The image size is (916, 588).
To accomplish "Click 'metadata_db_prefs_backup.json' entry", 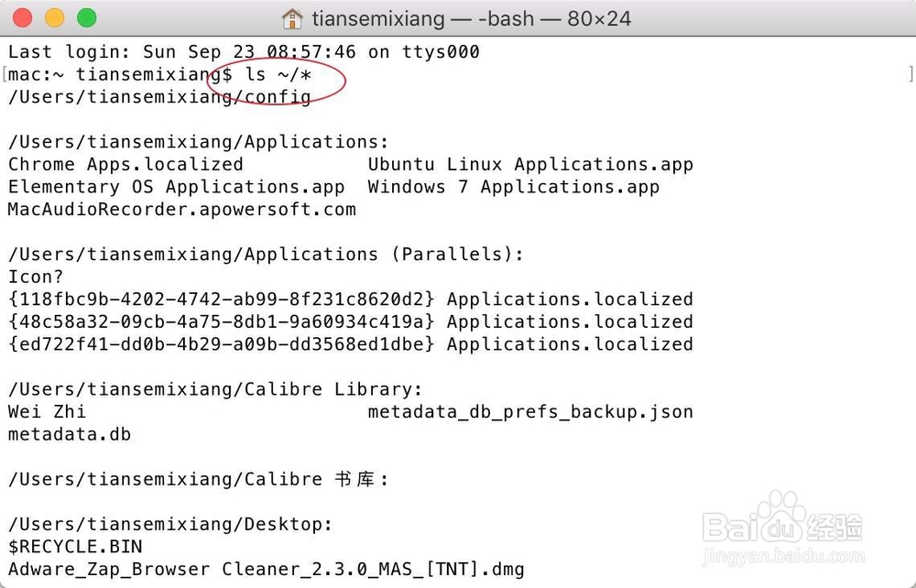I will tap(530, 412).
